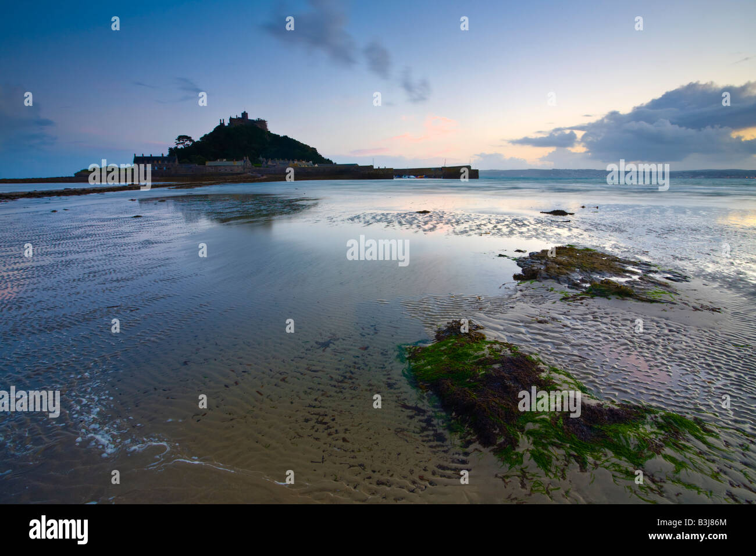Click the alamy logo in the black footer bar
The image size is (756, 556).
click(58, 530)
